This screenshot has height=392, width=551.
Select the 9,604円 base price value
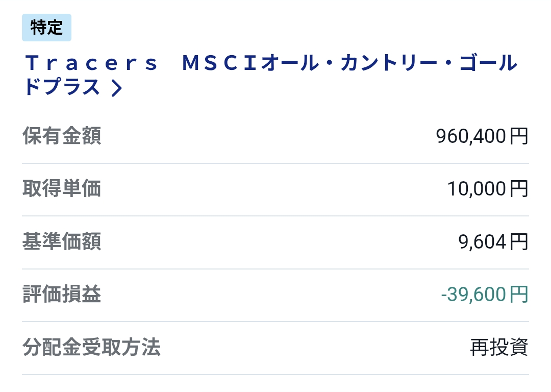pos(493,242)
